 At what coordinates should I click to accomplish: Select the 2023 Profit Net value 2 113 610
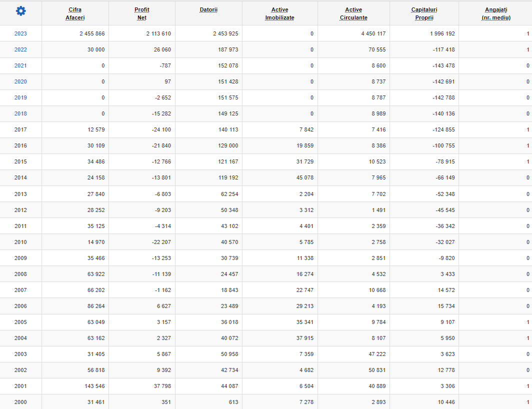coord(158,33)
